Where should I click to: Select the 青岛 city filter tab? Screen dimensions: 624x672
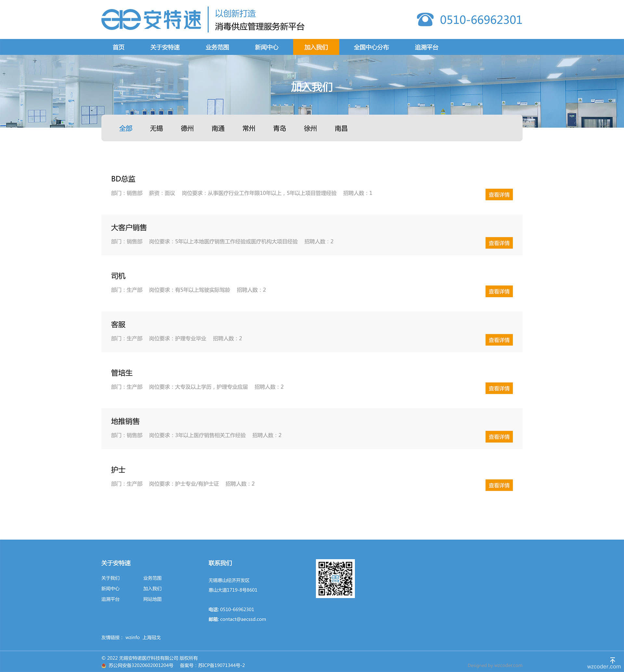coord(279,128)
